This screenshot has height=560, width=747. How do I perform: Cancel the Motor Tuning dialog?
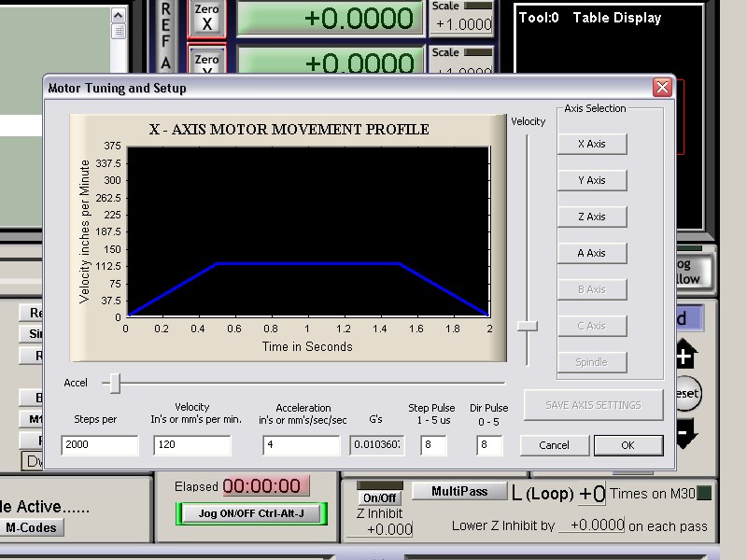(x=554, y=445)
